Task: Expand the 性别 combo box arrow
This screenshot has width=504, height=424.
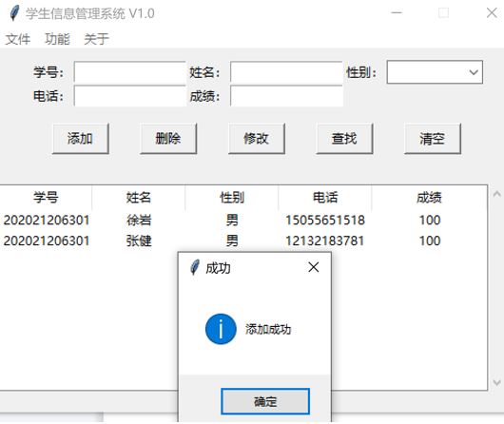Action: (x=474, y=72)
